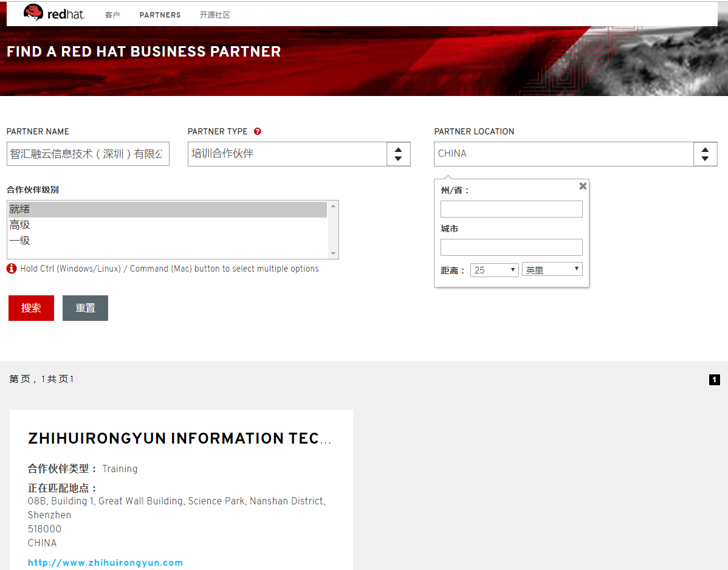This screenshot has height=570, width=728.
Task: Open the PARTNERS navigation item
Action: pyautogui.click(x=160, y=15)
